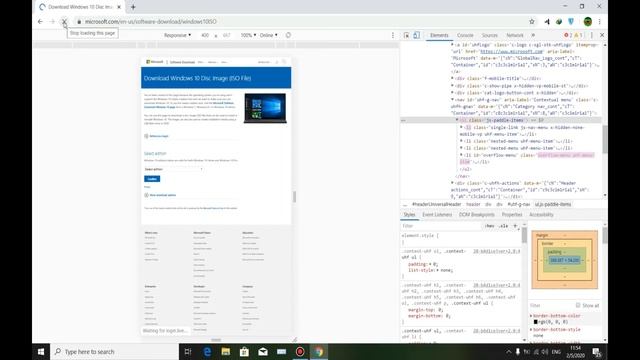Click the taskbar search box

pos(114,351)
